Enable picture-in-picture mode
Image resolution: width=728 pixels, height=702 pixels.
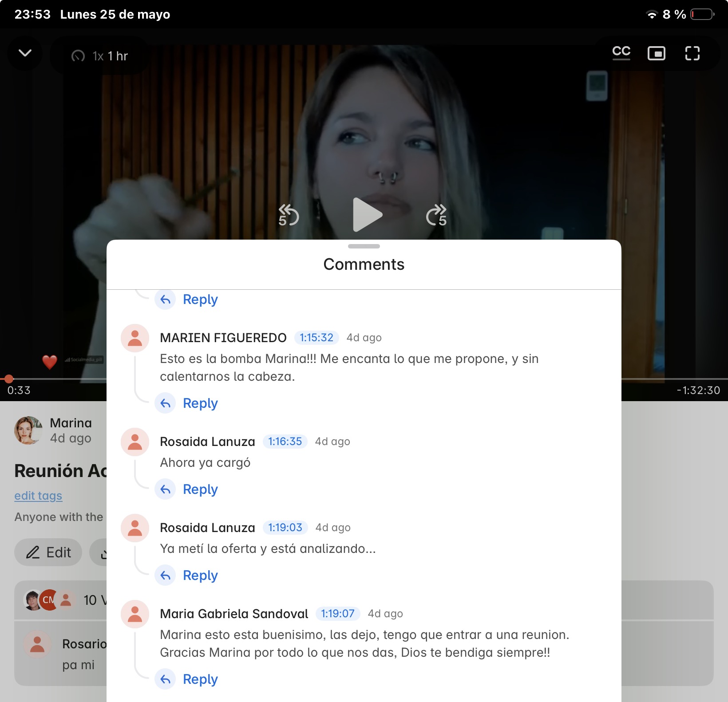coord(657,53)
